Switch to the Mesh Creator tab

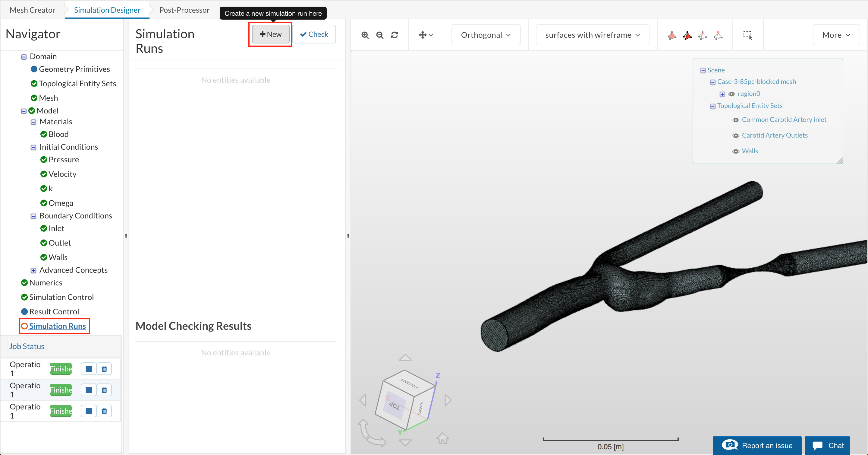click(x=32, y=10)
